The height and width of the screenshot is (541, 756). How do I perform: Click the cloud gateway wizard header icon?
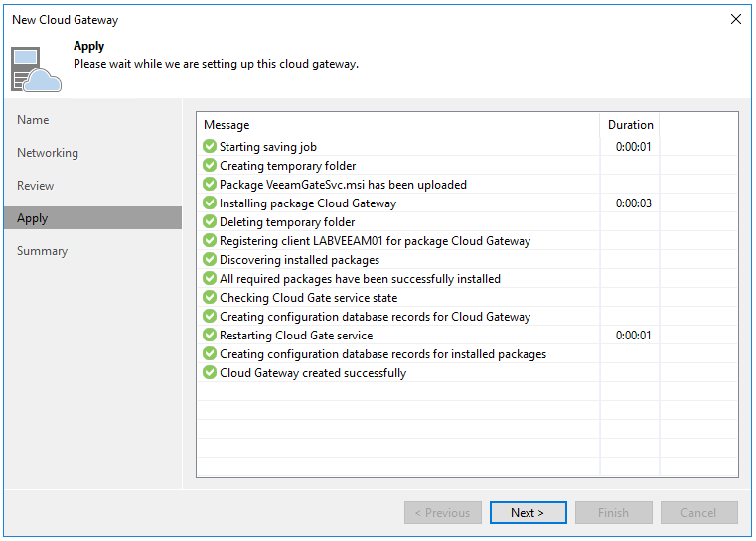tap(36, 68)
